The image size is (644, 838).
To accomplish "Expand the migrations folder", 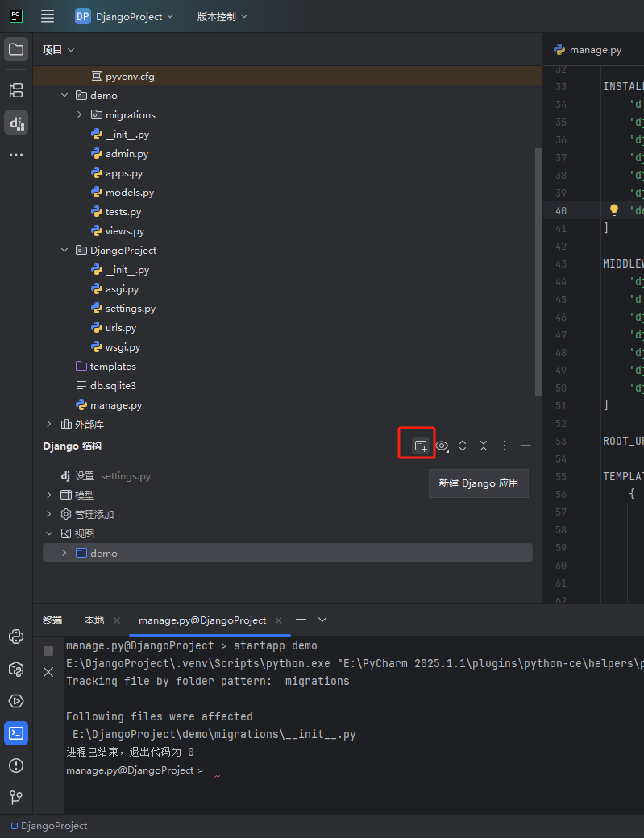I will [80, 114].
